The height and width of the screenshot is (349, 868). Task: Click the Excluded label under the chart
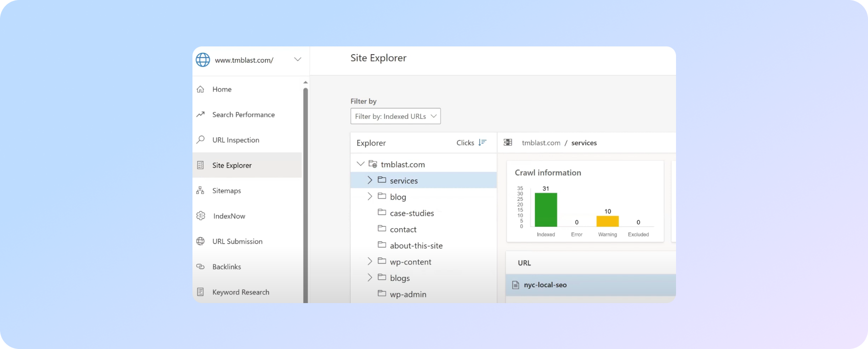point(638,234)
